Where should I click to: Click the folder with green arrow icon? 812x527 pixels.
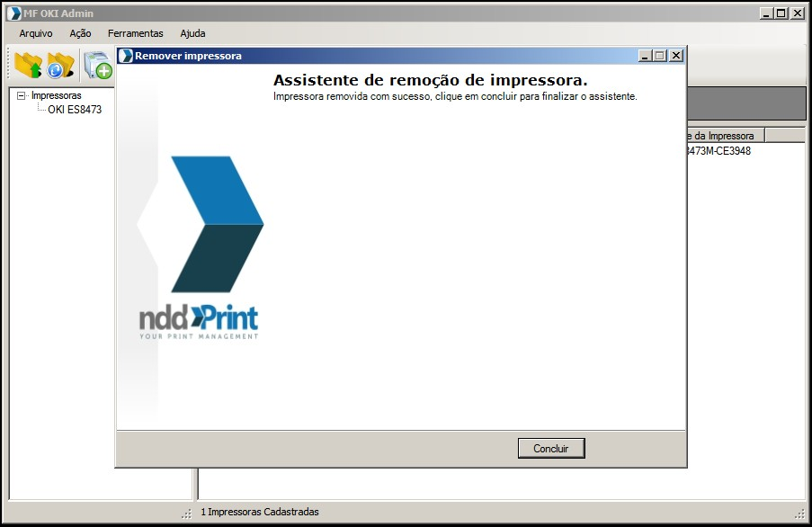coord(29,66)
